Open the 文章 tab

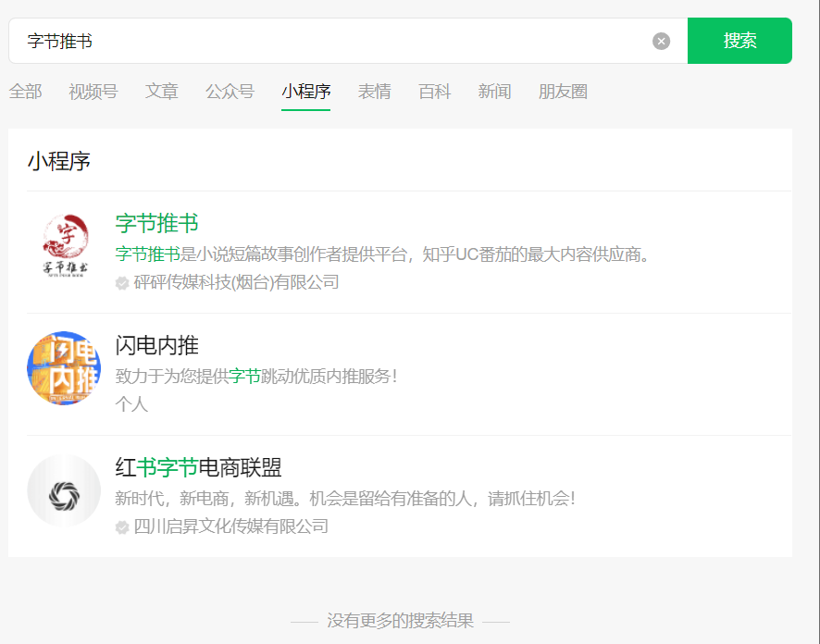162,92
